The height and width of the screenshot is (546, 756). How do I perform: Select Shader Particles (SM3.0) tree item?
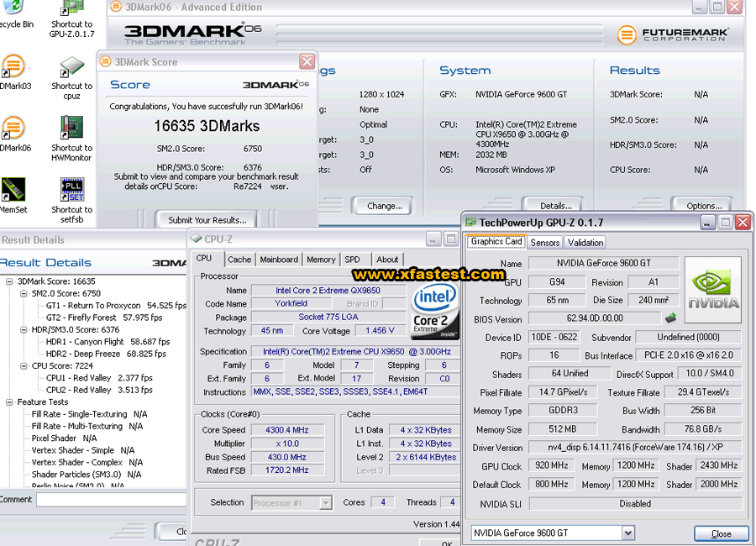pos(87,474)
